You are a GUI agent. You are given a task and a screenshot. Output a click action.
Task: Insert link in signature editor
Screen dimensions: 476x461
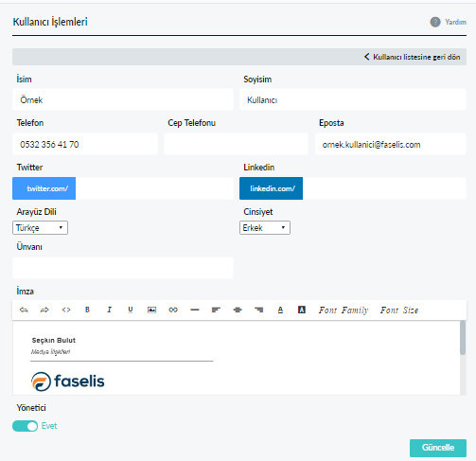(x=173, y=310)
